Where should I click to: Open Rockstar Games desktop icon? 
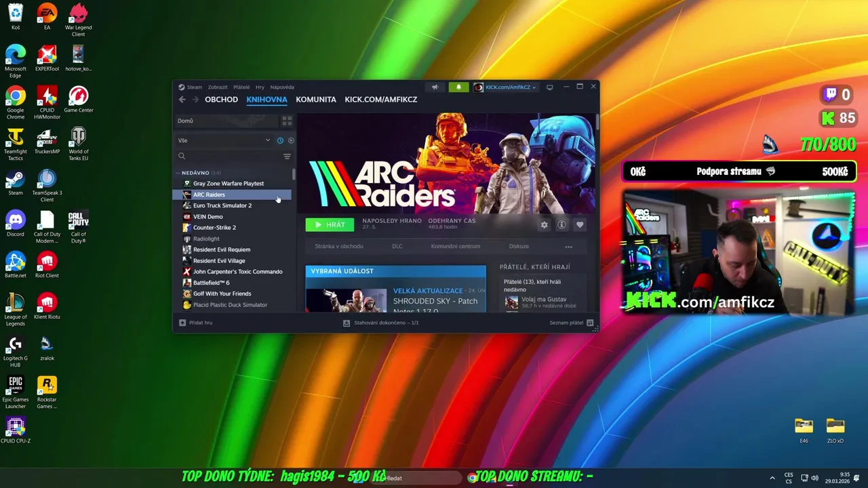[x=47, y=393]
